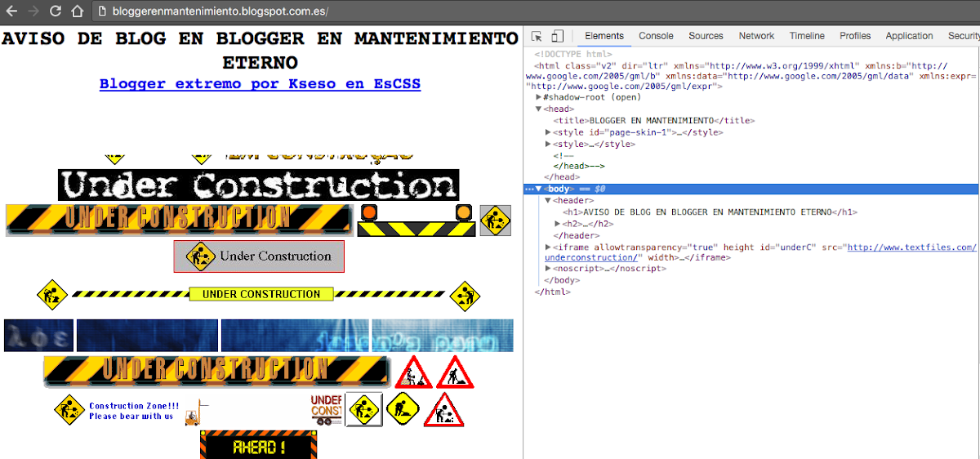
Task: Click the browser forward arrow
Action: pos(33,11)
